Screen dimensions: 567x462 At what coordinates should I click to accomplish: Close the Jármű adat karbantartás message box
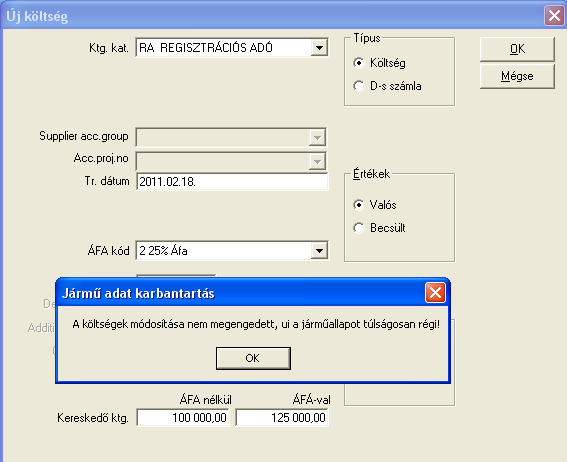[435, 292]
